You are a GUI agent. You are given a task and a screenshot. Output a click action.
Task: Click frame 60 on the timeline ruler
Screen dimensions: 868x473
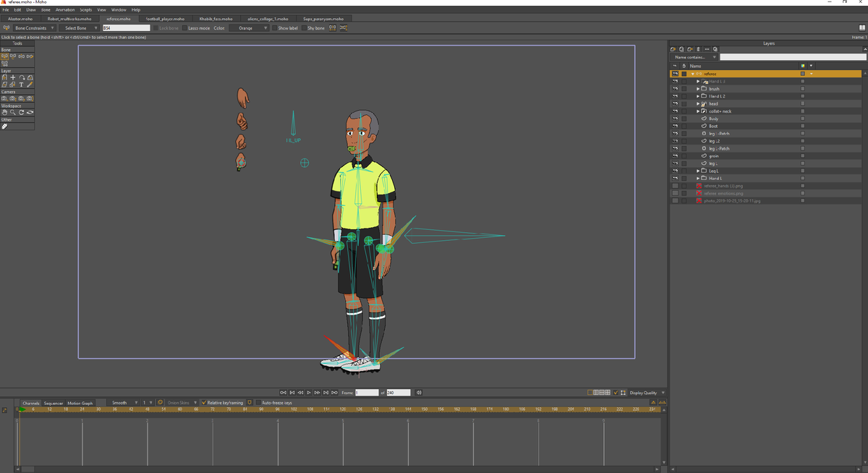click(x=180, y=409)
